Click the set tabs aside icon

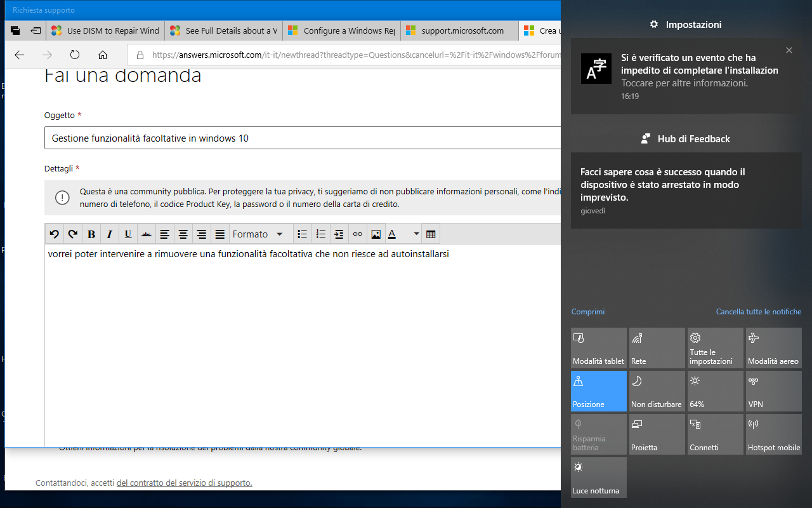point(36,30)
